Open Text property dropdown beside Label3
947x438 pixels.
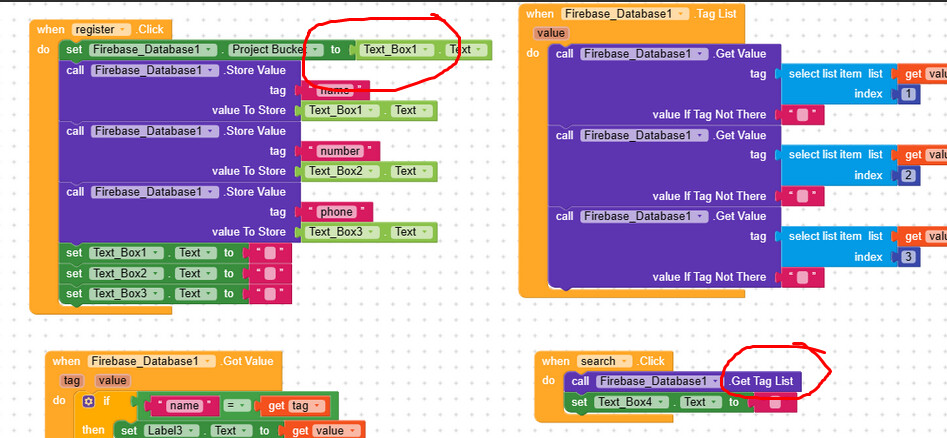click(233, 431)
